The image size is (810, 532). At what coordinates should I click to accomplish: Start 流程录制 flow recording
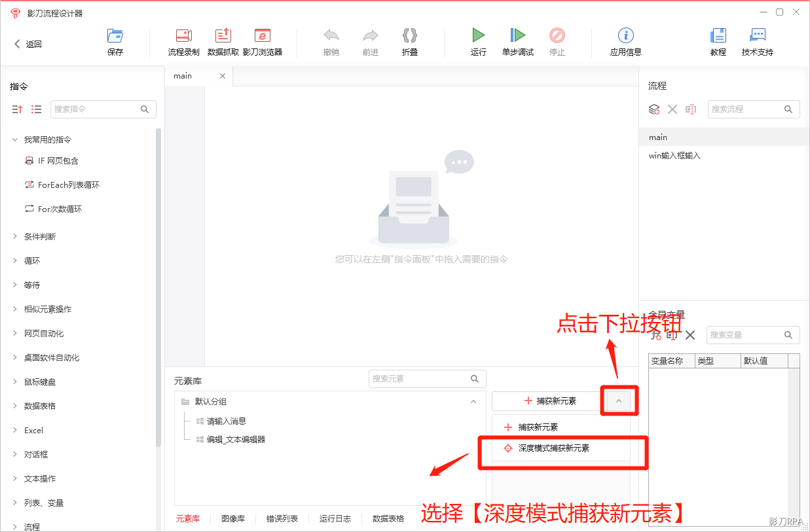[x=183, y=36]
